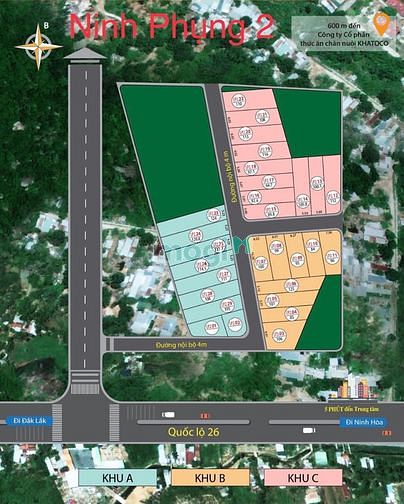Screen dimensions: 404x504
Task: Click the vertical 'Đường nội bộ 4m' label
Action: [230, 176]
